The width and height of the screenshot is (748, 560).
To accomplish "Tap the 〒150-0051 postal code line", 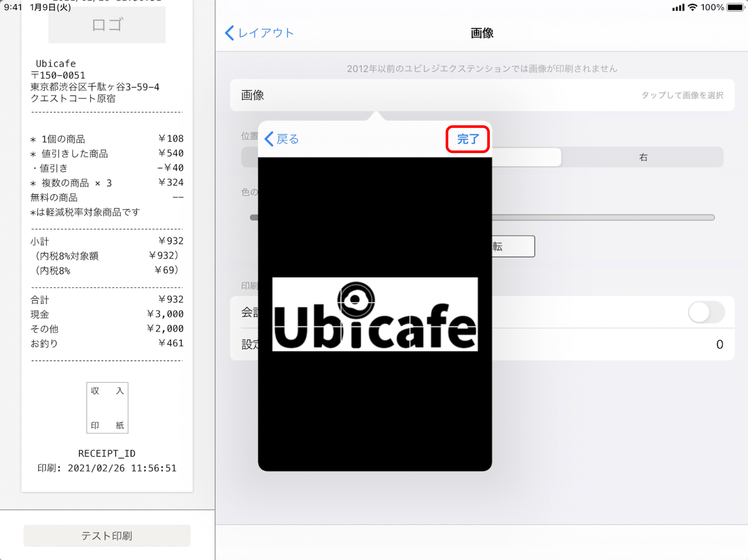I will tap(58, 75).
